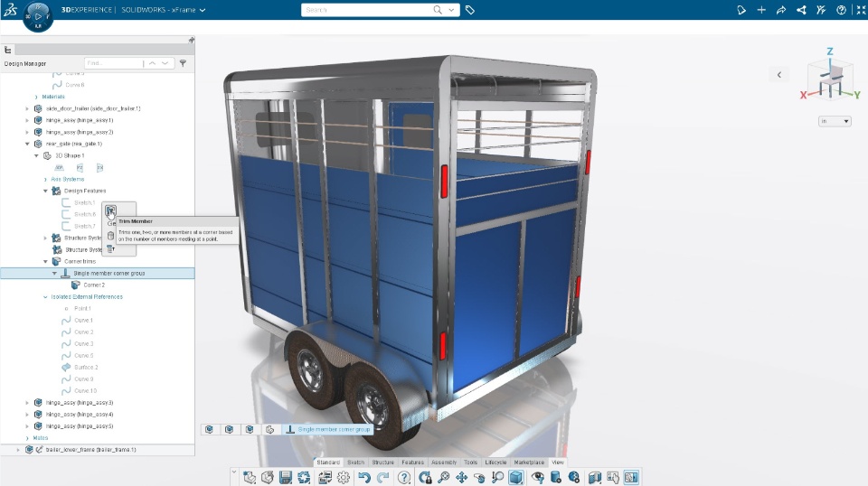The height and width of the screenshot is (486, 868).
Task: Click the collapse-arrows icon at top right
Action: tap(861, 10)
